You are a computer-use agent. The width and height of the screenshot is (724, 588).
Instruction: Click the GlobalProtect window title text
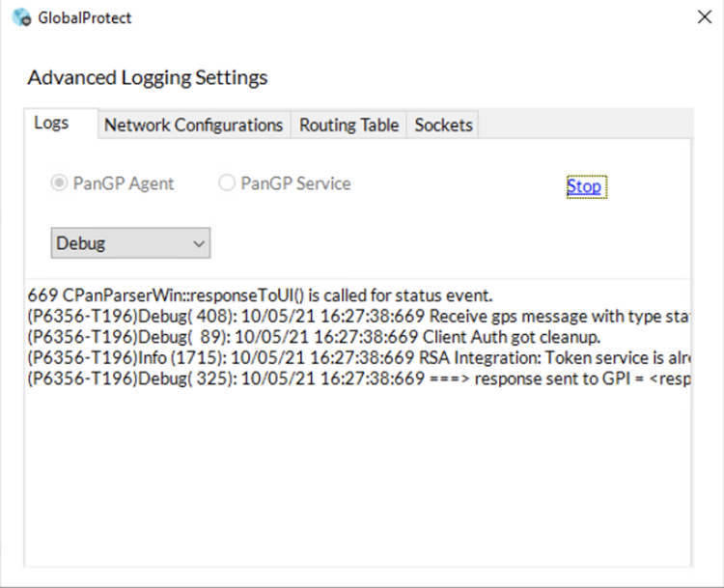[85, 17]
